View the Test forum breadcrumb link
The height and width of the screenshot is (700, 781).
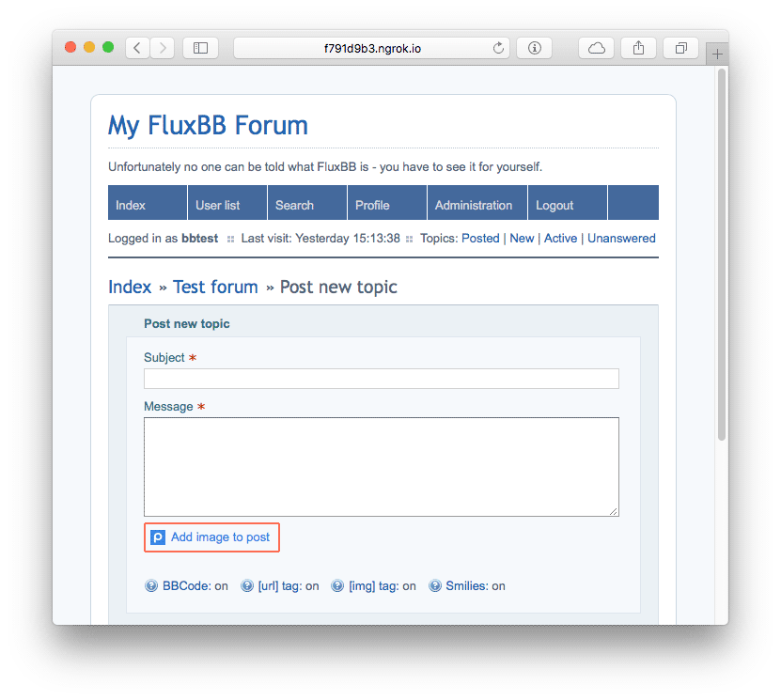point(215,287)
